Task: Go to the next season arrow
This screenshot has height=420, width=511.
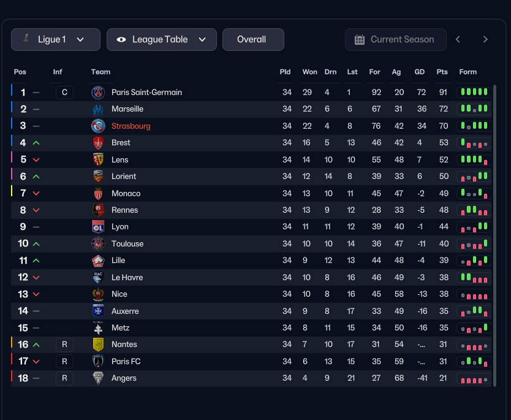Action: pos(485,39)
